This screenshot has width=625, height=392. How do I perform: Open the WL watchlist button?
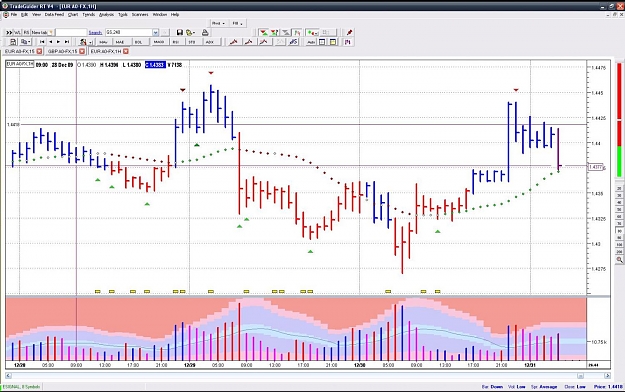point(17,32)
